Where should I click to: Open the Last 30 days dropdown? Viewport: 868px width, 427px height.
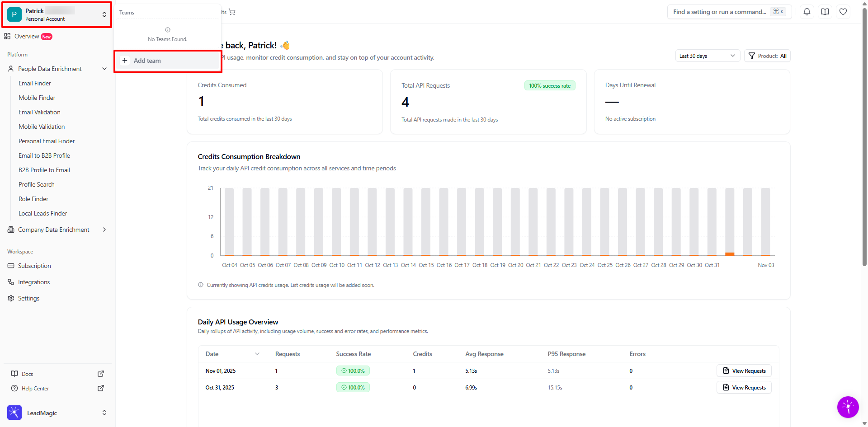(x=708, y=56)
